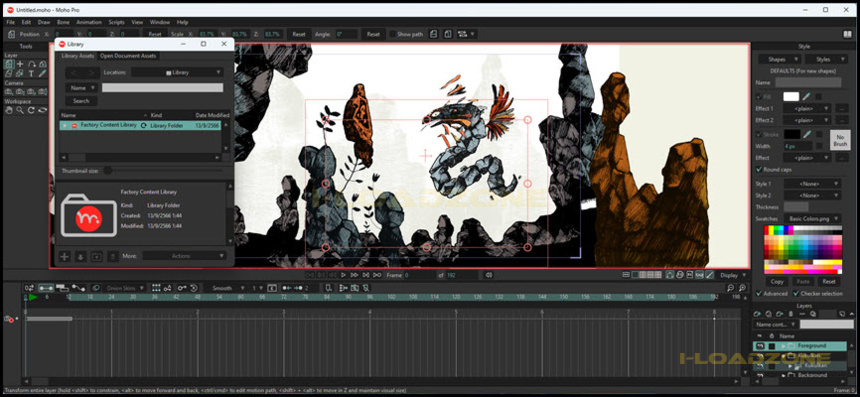Open the Bone menu

pos(64,22)
